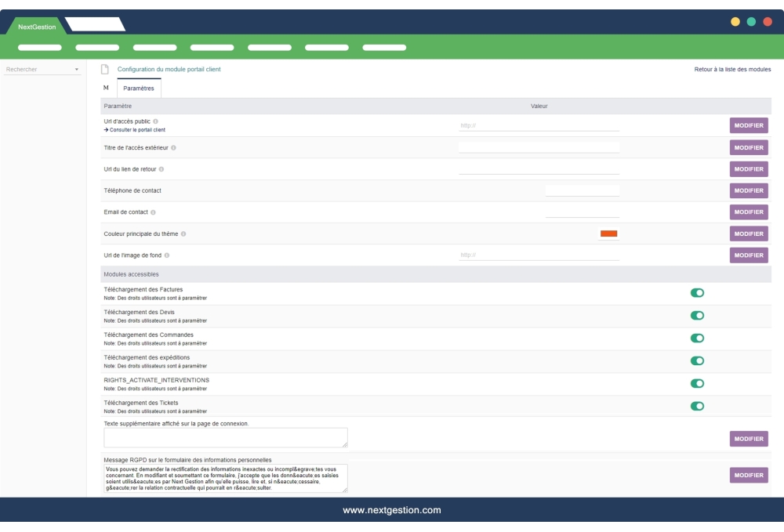Open the info icon next to Email de contact
The height and width of the screenshot is (532, 784).
coord(154,212)
